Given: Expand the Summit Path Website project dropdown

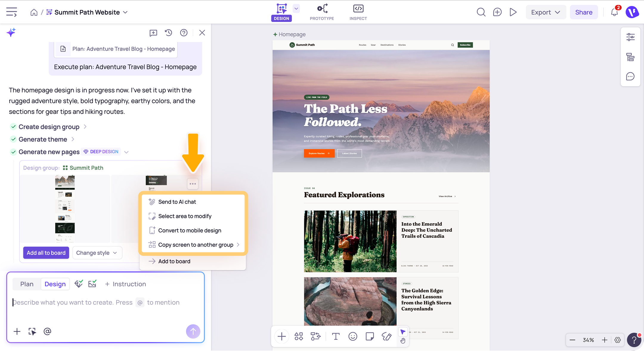Looking at the screenshot, I should click(126, 12).
